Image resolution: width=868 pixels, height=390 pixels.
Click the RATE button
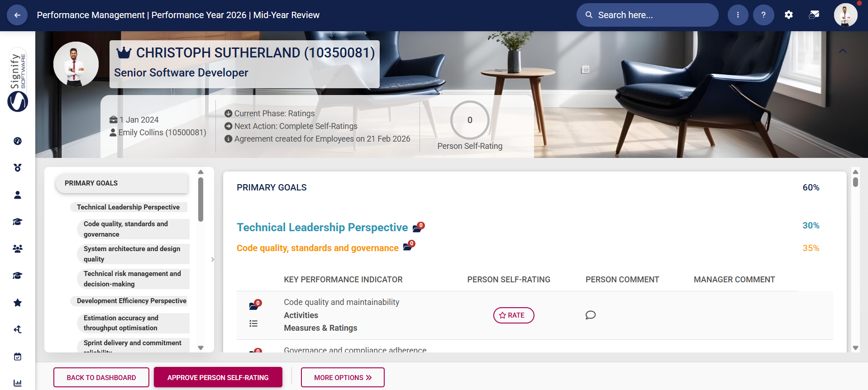tap(514, 315)
